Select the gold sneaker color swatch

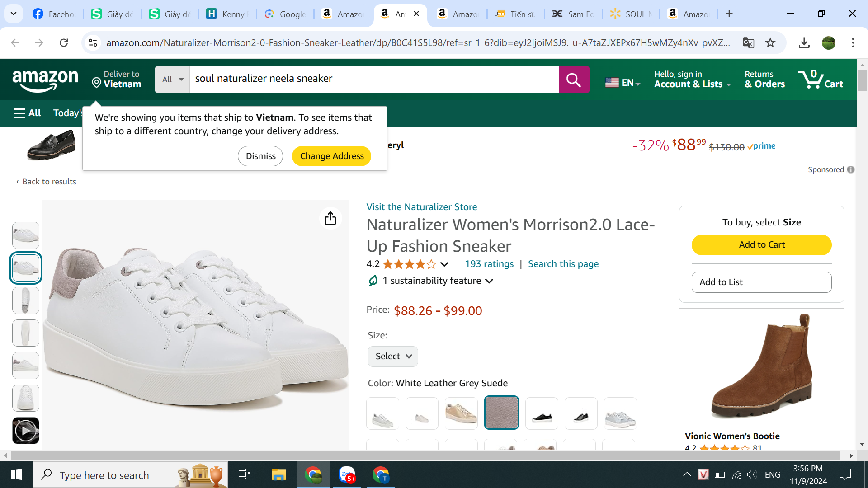tap(461, 413)
